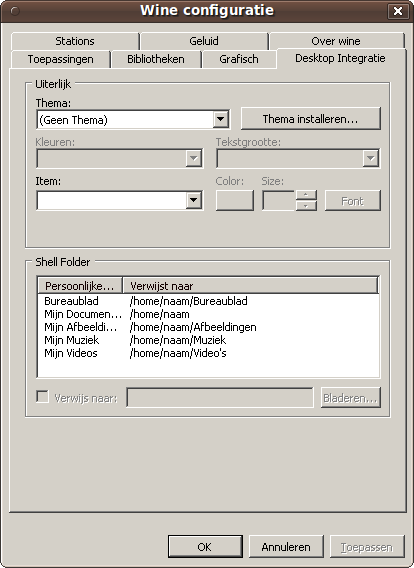This screenshot has width=414, height=568.
Task: Expand the Item combo box
Action: tap(194, 200)
